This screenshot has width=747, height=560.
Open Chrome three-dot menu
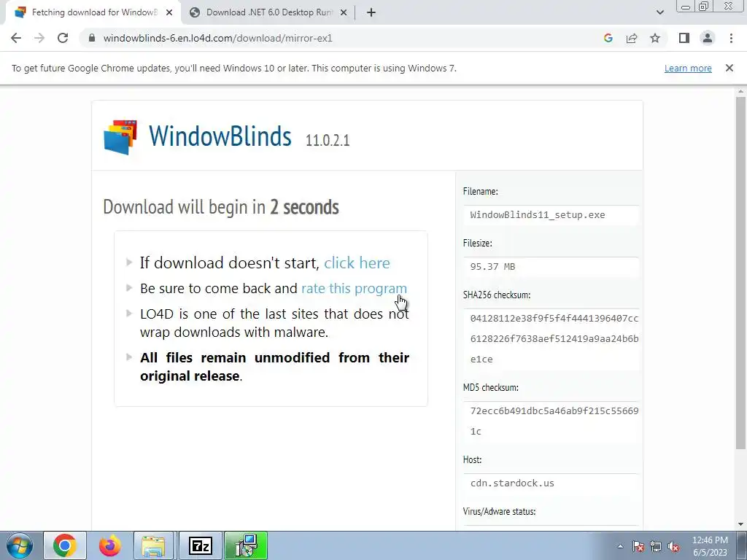click(731, 38)
